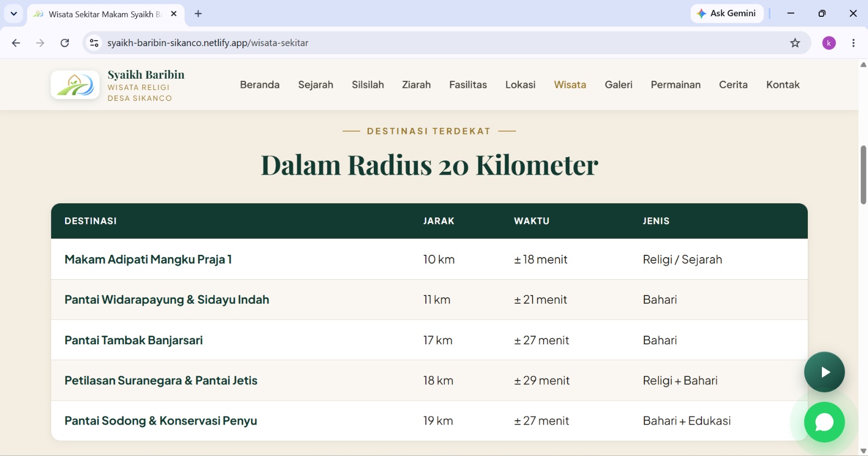The width and height of the screenshot is (868, 456).
Task: Open the Sejarah page
Action: [316, 85]
